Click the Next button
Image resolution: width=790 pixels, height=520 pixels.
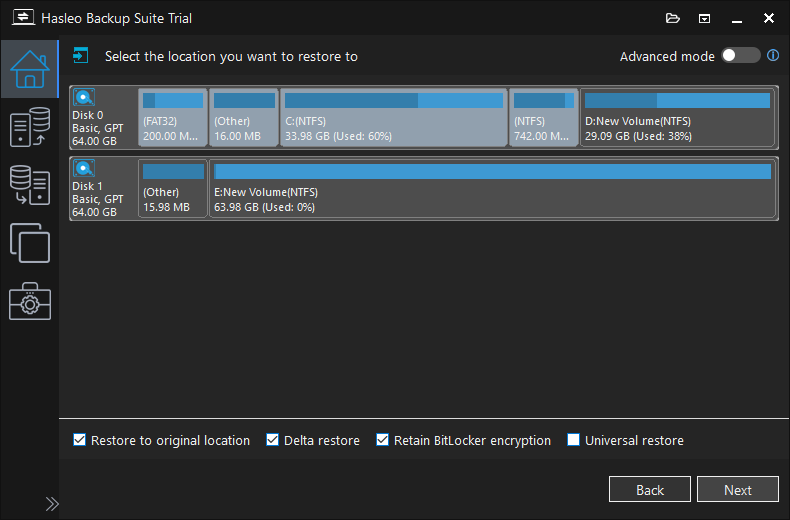[738, 489]
